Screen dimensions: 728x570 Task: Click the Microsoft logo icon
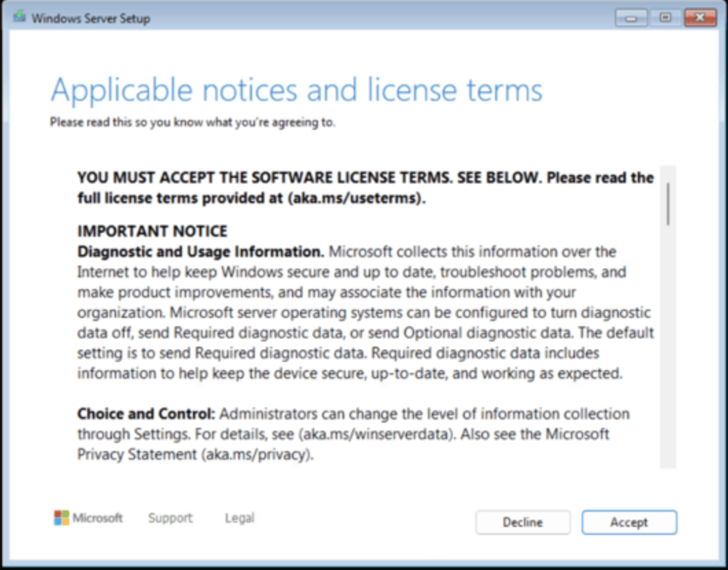point(61,518)
